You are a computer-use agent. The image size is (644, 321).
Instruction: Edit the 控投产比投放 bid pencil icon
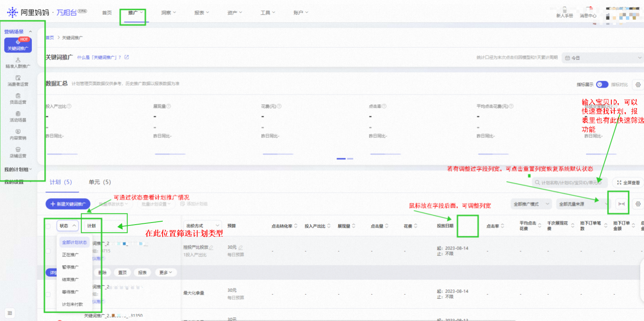point(211,247)
